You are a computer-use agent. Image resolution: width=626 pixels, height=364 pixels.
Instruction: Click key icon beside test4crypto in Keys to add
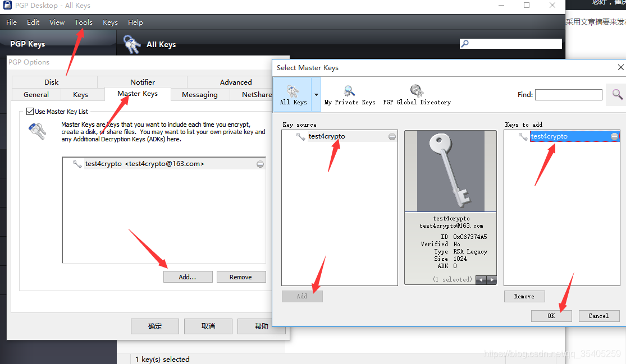523,137
